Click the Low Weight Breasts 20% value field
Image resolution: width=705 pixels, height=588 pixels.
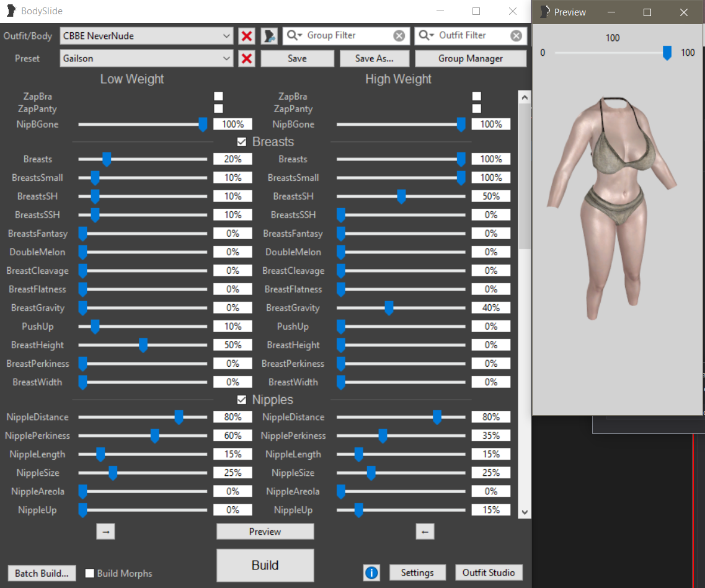(233, 159)
